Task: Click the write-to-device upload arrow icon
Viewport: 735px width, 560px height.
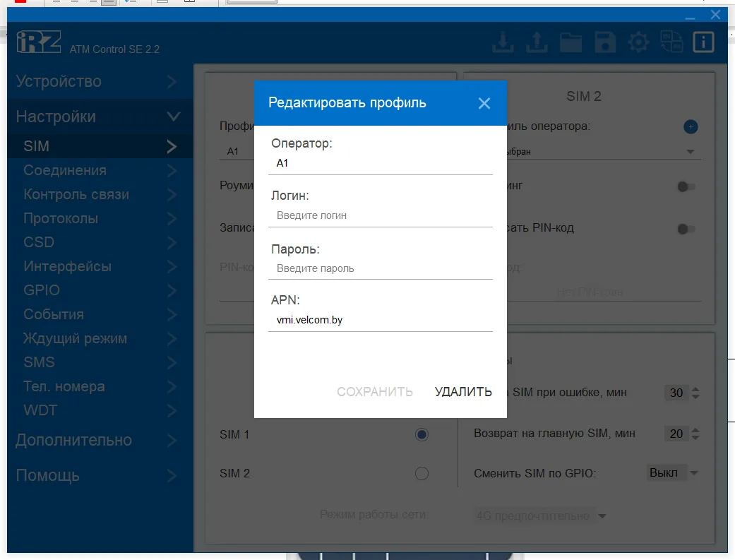Action: [x=537, y=42]
